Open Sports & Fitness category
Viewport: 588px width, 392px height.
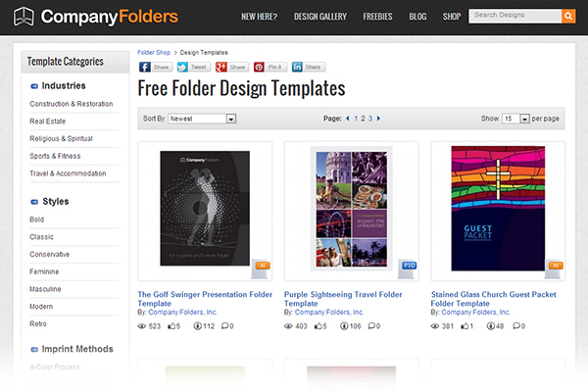55,156
